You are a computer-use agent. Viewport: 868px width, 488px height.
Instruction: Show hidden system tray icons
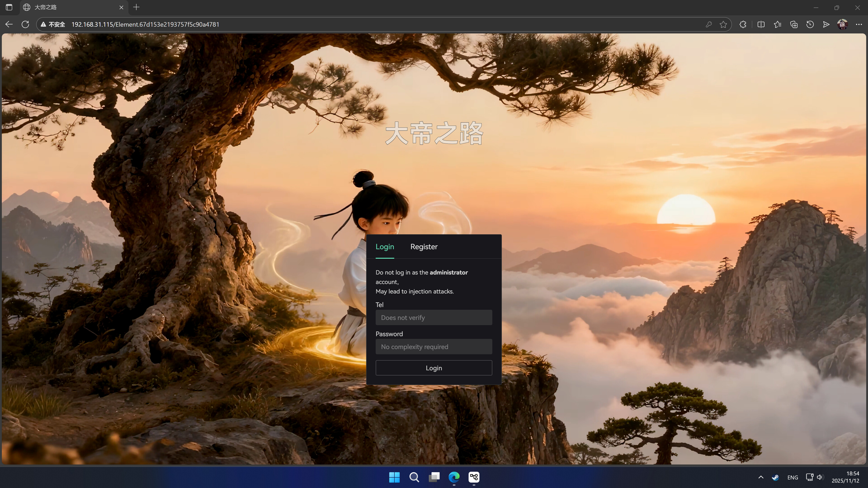[x=761, y=477]
